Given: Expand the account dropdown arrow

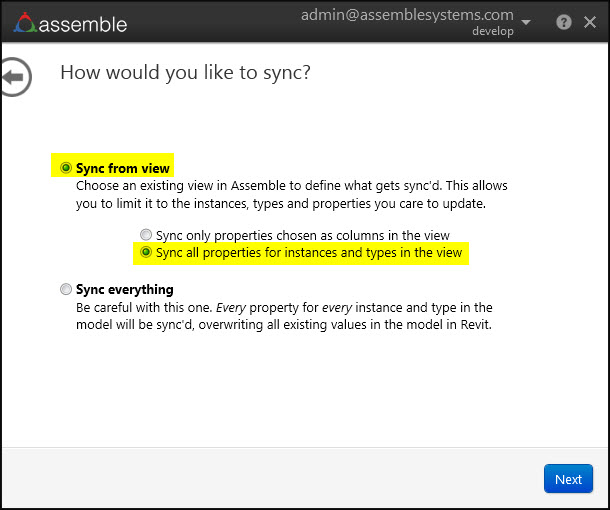Looking at the screenshot, I should coord(527,22).
